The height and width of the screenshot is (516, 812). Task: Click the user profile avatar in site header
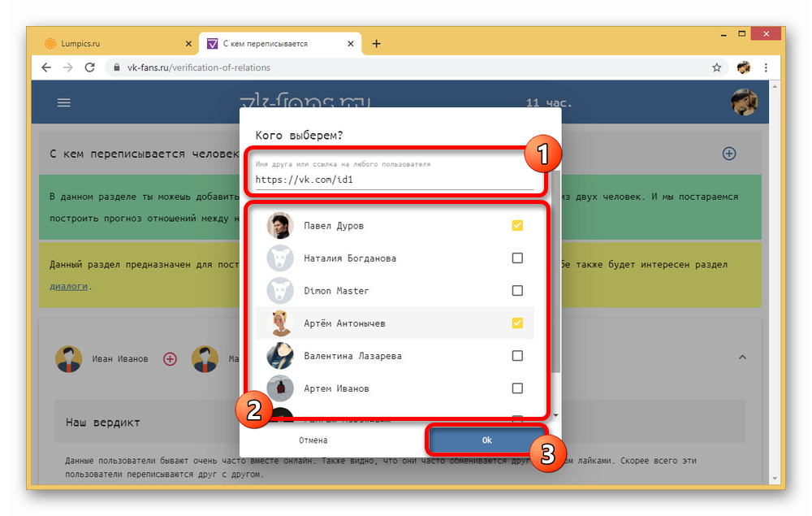coord(744,102)
